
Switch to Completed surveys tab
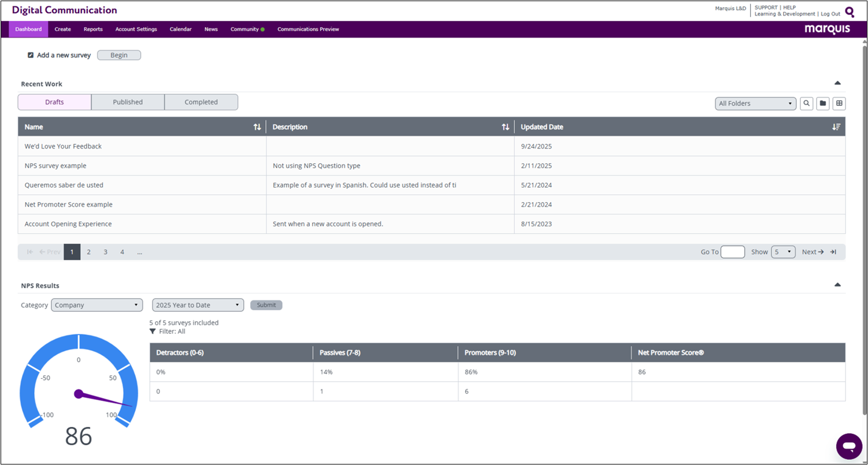pos(201,102)
